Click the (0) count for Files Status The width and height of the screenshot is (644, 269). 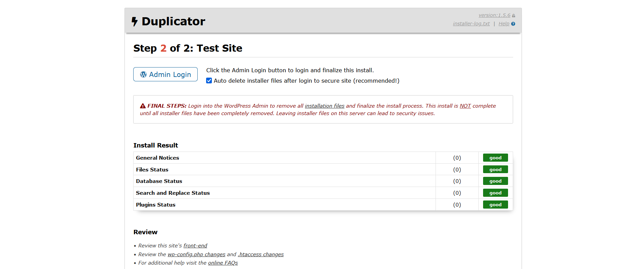[x=457, y=170]
